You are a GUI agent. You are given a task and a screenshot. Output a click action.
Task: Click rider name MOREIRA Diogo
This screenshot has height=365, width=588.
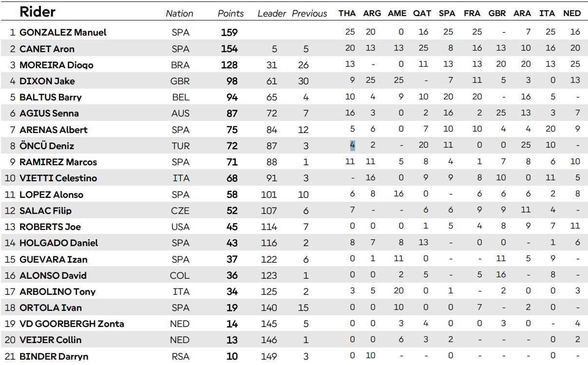[x=56, y=65]
